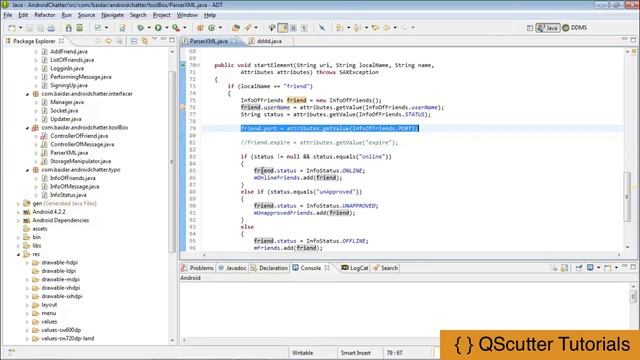Select PerformingMessage.java in Package Explorer
The image size is (640, 360).
(x=80, y=77)
